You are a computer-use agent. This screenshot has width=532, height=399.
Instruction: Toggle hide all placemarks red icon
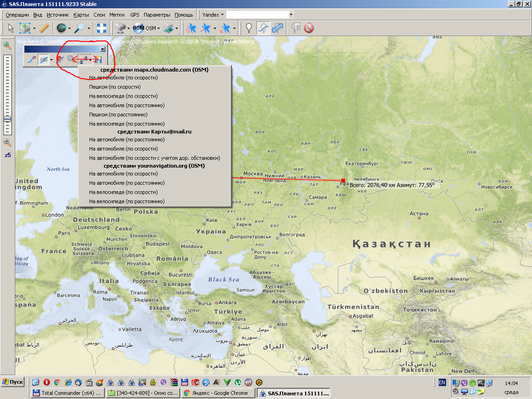(x=309, y=28)
